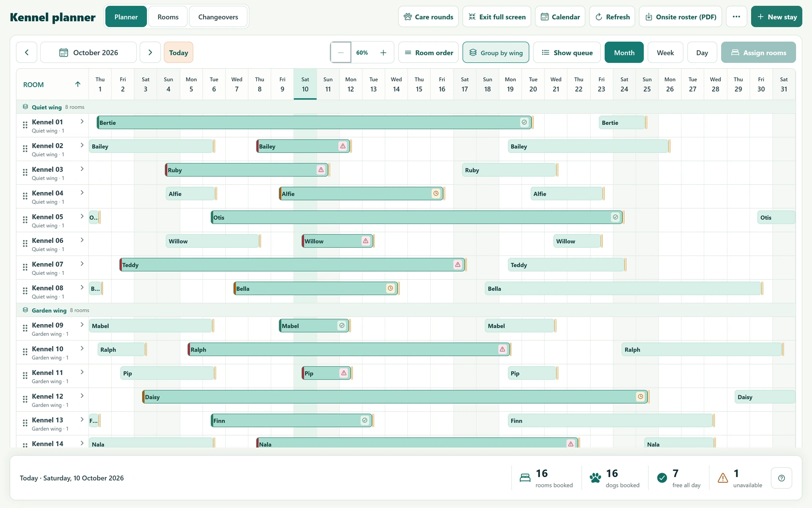Expand the Kennel 07 row chevron

(x=82, y=264)
